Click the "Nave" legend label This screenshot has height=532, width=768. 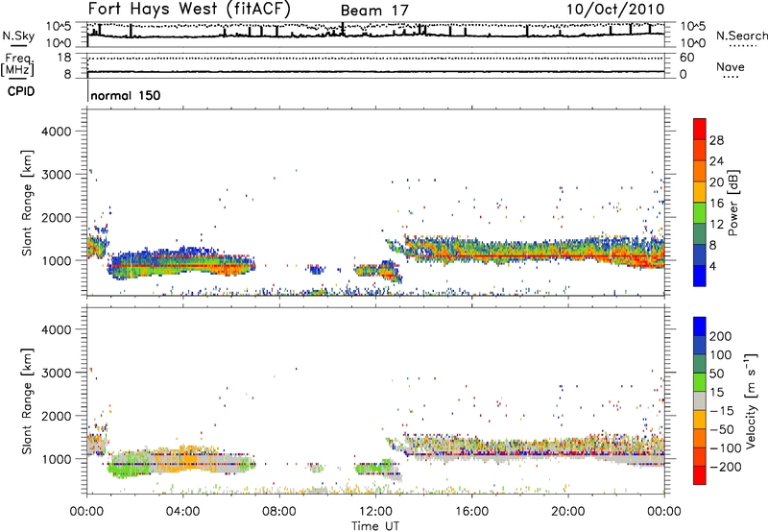(730, 66)
